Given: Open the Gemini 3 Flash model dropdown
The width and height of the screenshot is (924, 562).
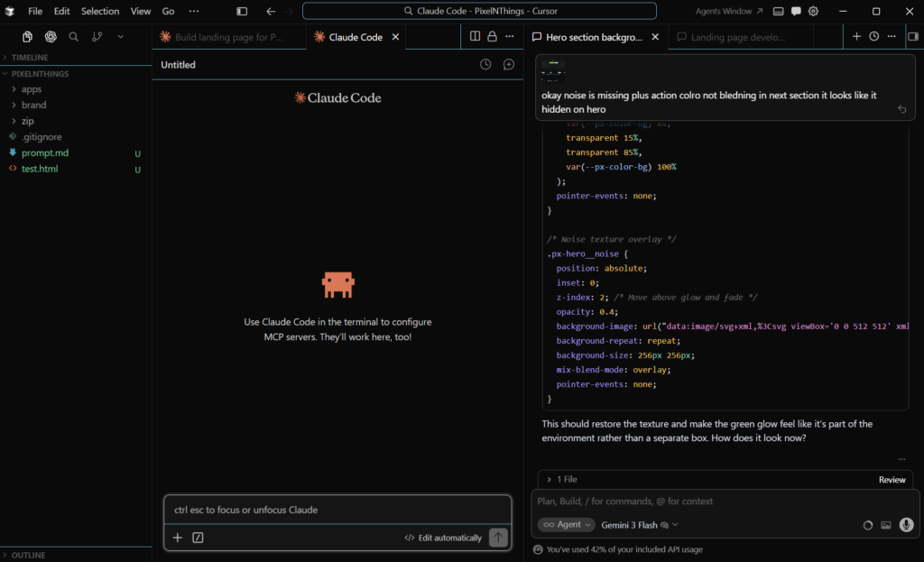Looking at the screenshot, I should tap(640, 525).
